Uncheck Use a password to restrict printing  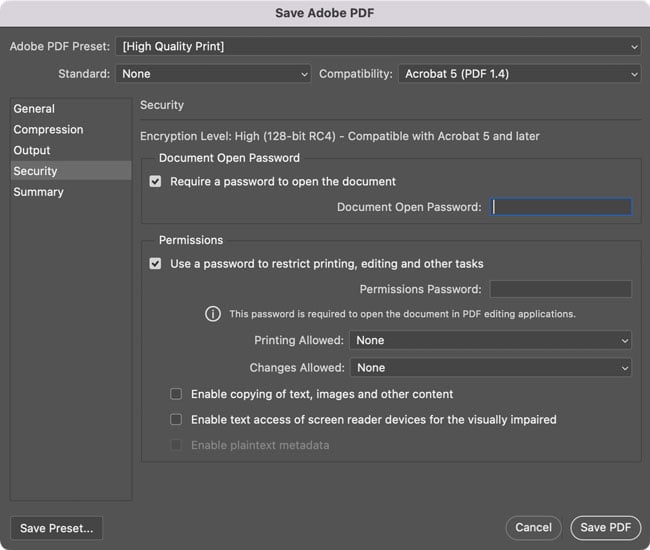[x=155, y=264]
